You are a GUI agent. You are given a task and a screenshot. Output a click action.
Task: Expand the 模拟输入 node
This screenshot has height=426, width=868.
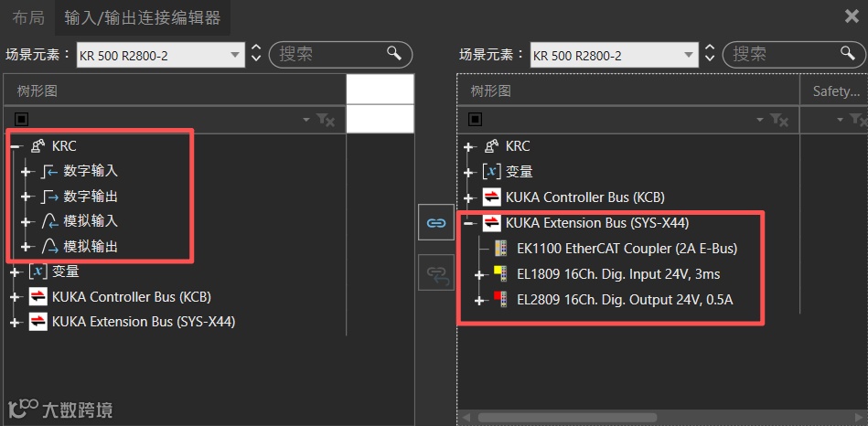click(x=26, y=222)
